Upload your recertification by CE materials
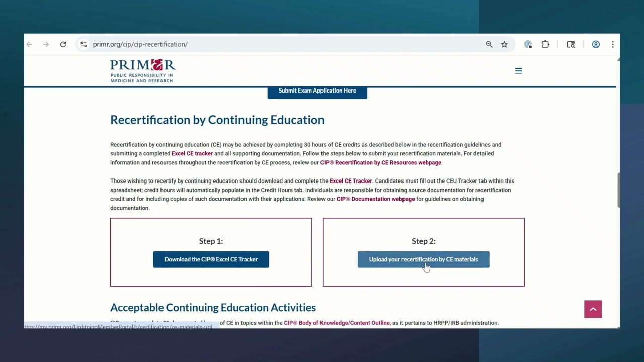644x362 pixels. click(x=423, y=259)
